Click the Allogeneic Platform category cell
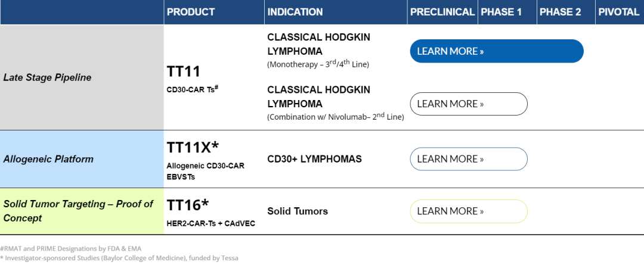644x265 pixels. (48, 159)
